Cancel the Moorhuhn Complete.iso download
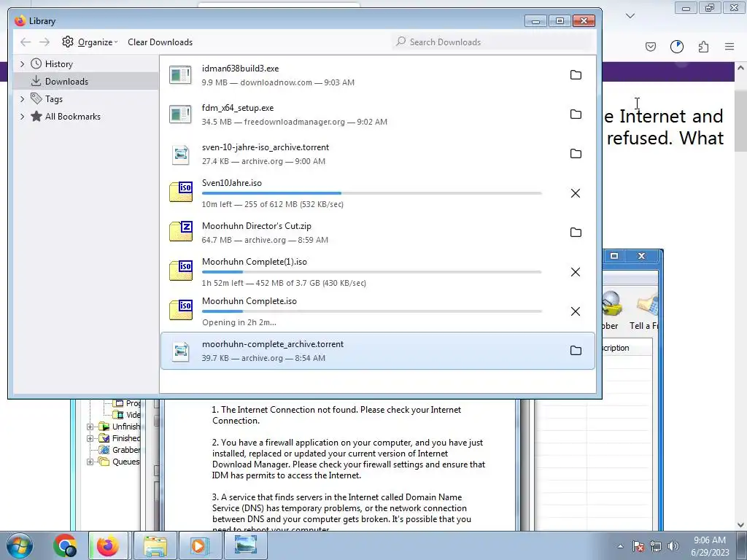This screenshot has width=747, height=560. (x=576, y=311)
